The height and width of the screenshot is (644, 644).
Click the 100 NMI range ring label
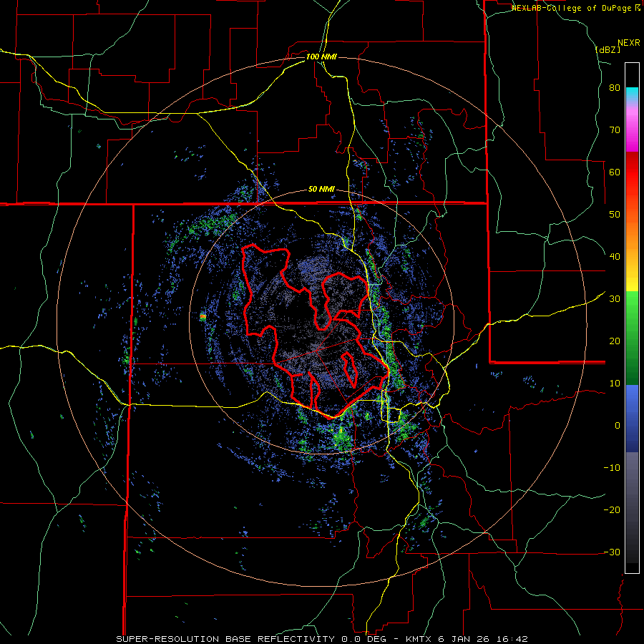pyautogui.click(x=321, y=57)
